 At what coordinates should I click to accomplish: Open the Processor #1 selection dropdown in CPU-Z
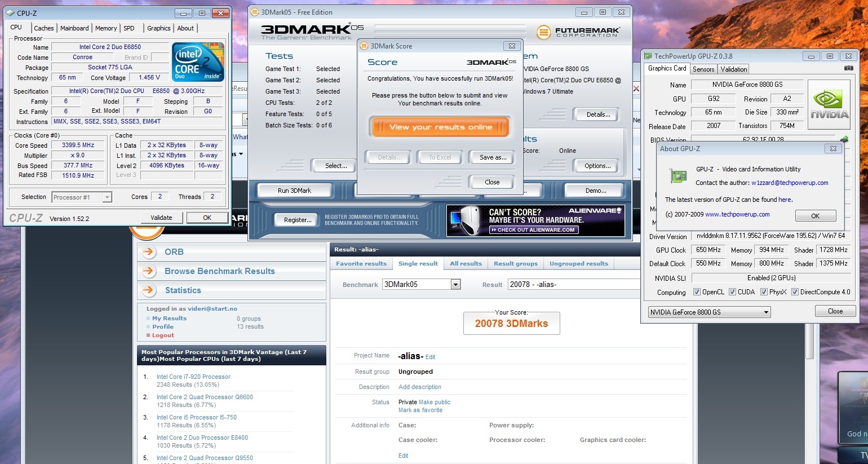[82, 197]
